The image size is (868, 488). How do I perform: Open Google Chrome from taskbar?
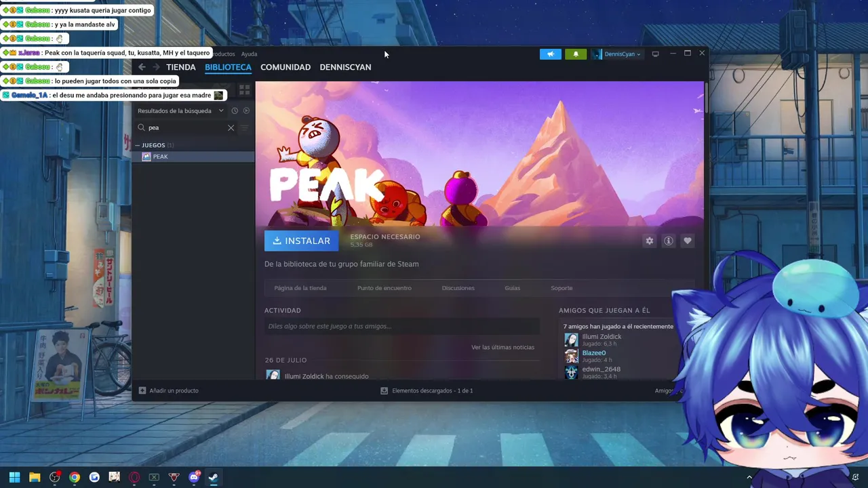75,477
